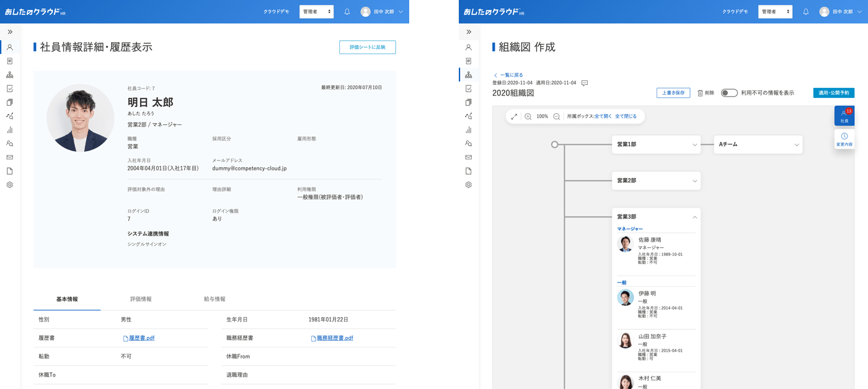Open 田中 次郎 user menu in employee detail window
868x389 pixels.
[382, 12]
